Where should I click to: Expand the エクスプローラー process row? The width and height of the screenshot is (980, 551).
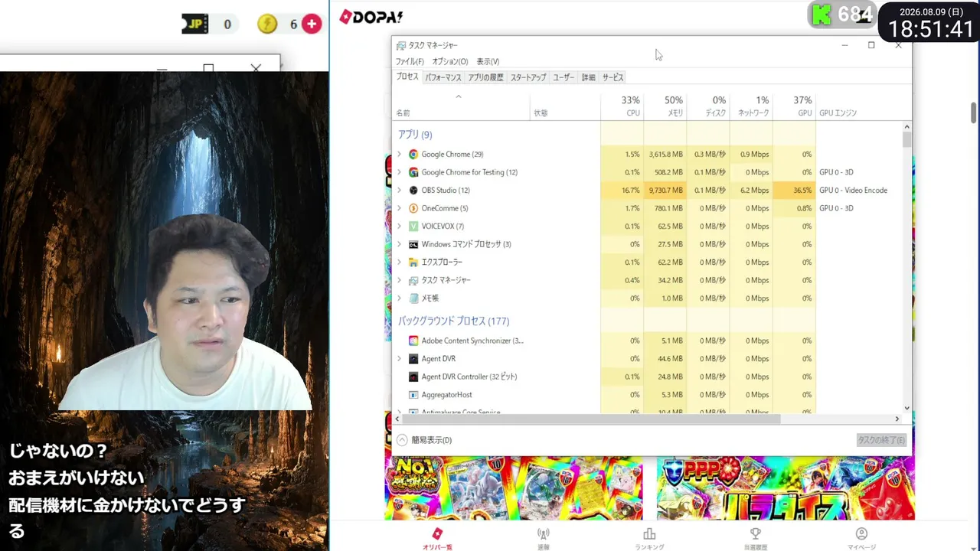point(399,262)
